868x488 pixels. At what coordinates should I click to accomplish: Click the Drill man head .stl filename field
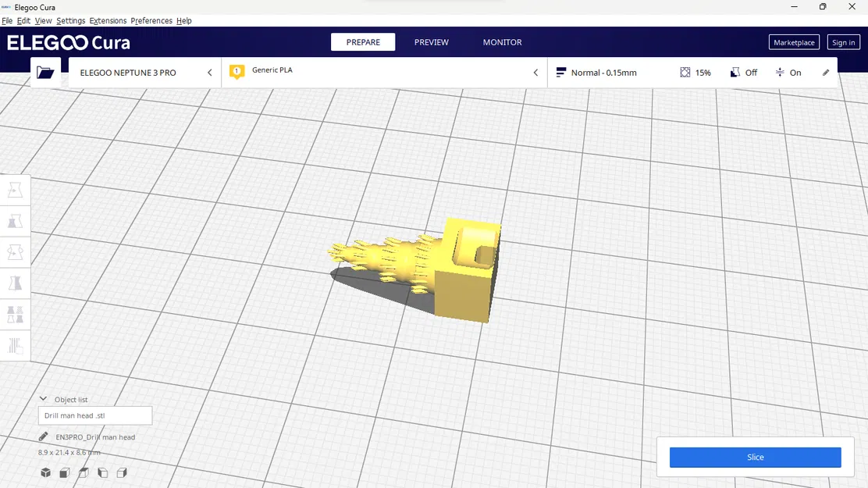point(94,415)
